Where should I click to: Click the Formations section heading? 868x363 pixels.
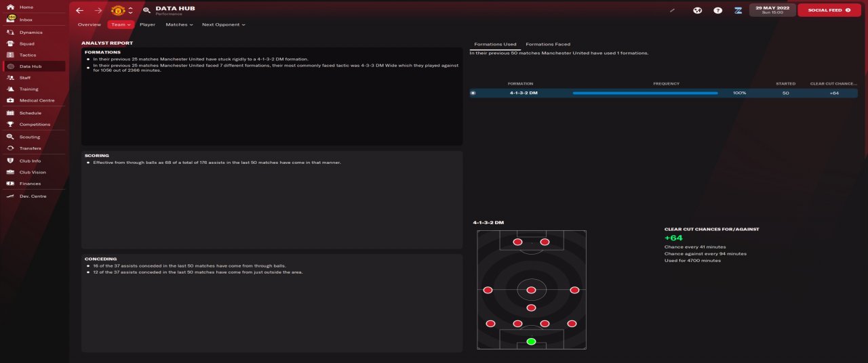[x=103, y=52]
